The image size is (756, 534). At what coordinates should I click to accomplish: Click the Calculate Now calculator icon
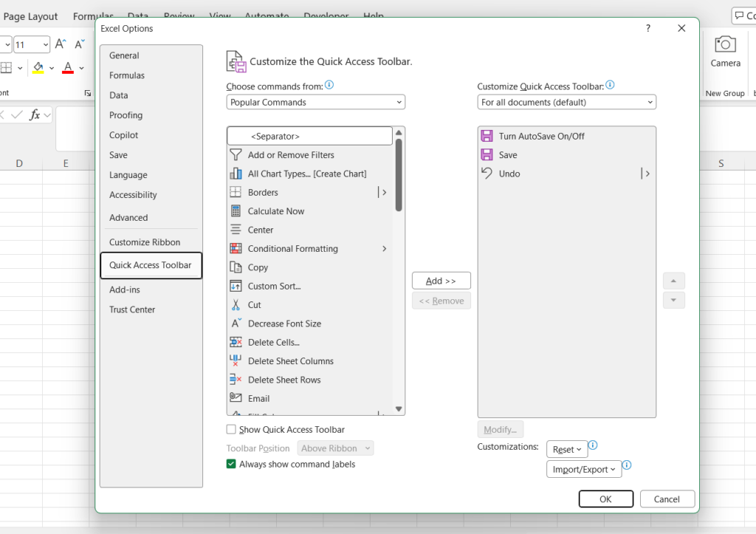[236, 210]
